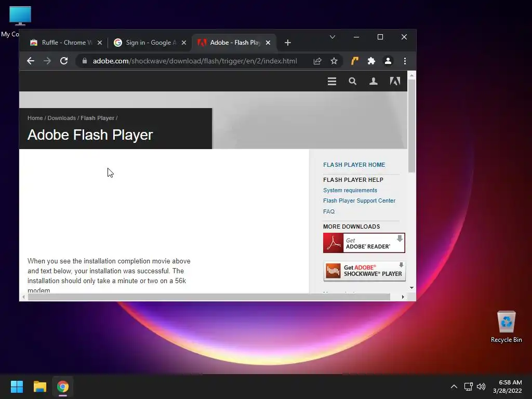Click the horizontal scrollbar left arrow
Viewport: 532px width, 399px height.
coord(23,297)
